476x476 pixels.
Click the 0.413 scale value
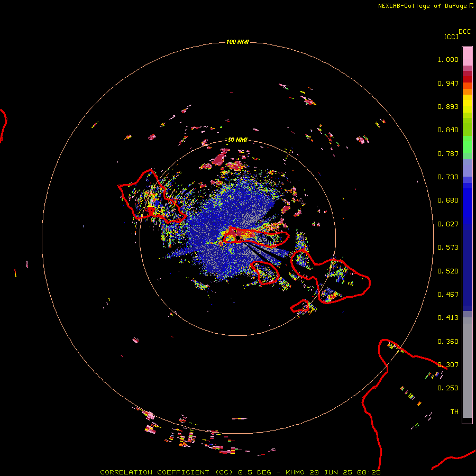(x=448, y=318)
